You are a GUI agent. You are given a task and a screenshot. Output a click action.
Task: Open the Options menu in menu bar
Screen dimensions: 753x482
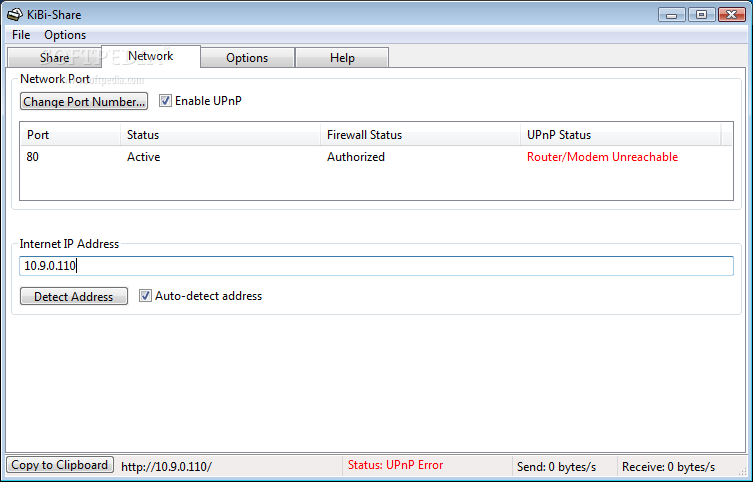pos(65,35)
